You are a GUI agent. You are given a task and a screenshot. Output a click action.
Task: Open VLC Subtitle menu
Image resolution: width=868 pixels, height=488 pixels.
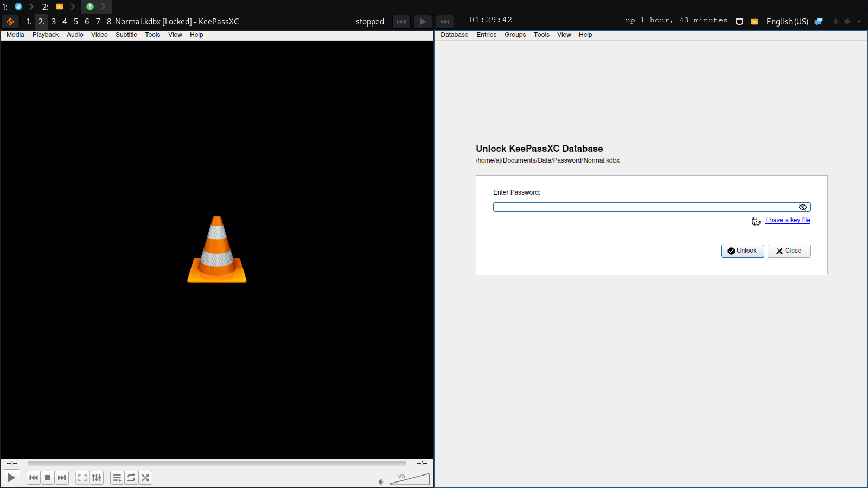[x=126, y=35]
